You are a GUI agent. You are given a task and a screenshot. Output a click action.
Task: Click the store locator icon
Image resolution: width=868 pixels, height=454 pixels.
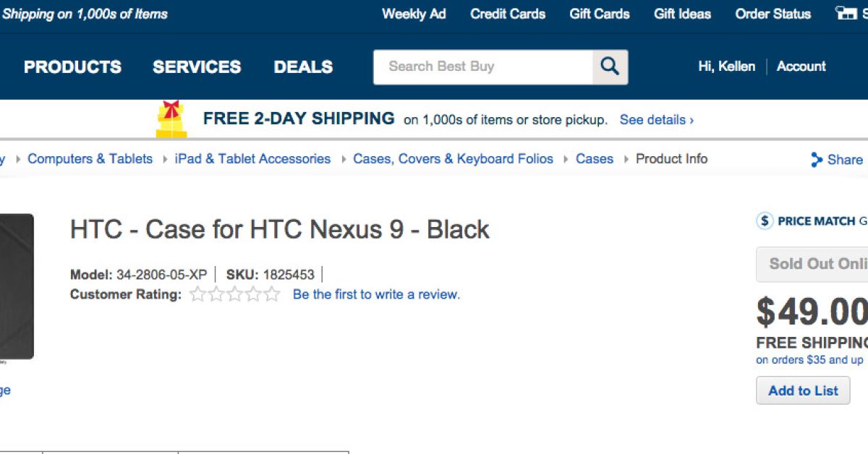[x=846, y=13]
